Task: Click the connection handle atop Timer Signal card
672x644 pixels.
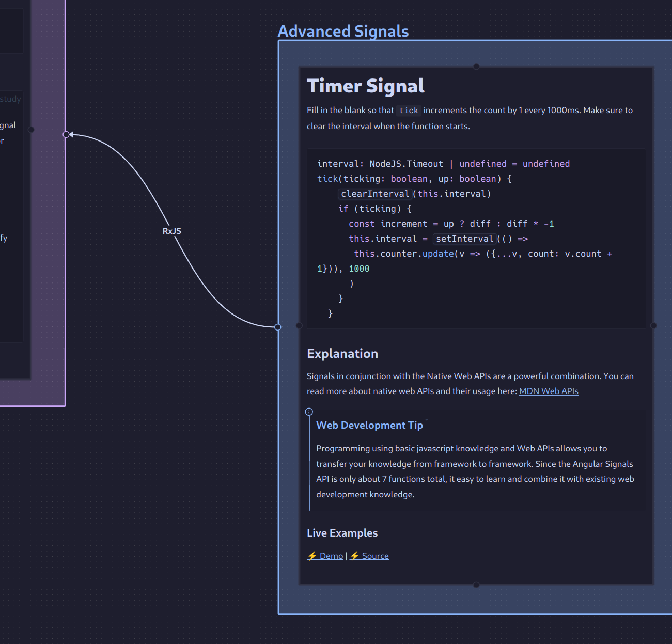Action: [x=476, y=66]
